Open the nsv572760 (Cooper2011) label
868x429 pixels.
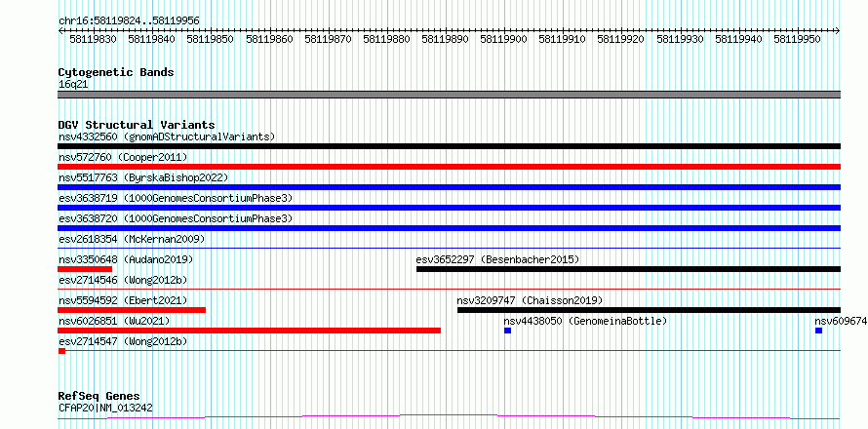[123, 157]
